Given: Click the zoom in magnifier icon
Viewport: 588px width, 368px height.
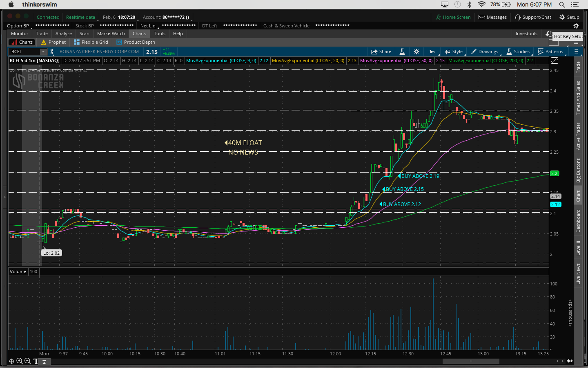Looking at the screenshot, I should (x=20, y=361).
